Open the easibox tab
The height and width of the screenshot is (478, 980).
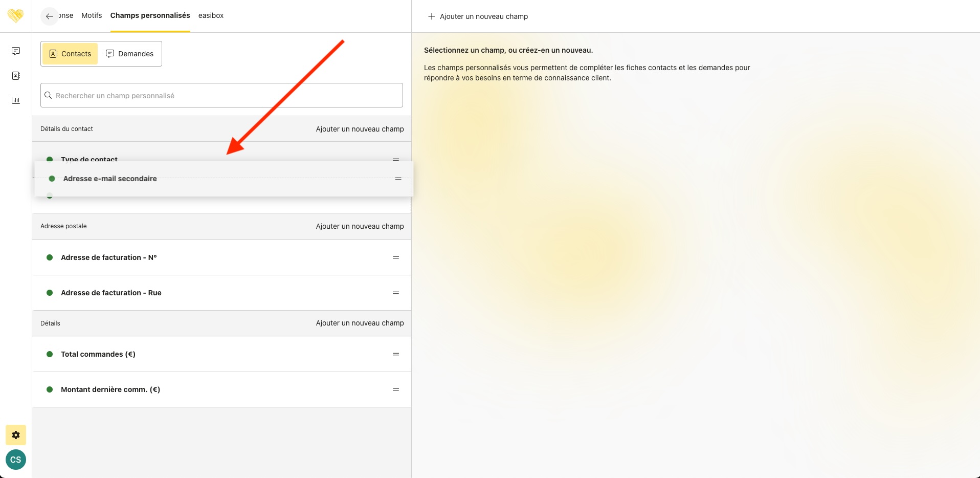[211, 15]
